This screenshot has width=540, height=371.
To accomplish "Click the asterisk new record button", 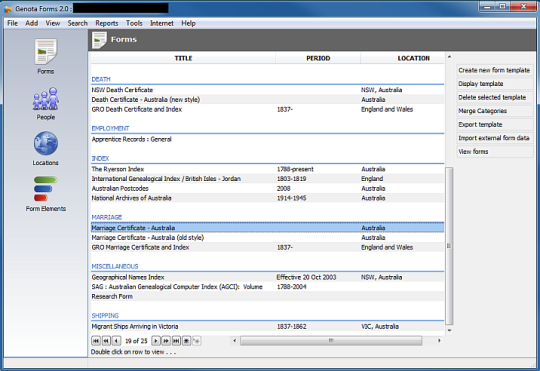I will 186,341.
